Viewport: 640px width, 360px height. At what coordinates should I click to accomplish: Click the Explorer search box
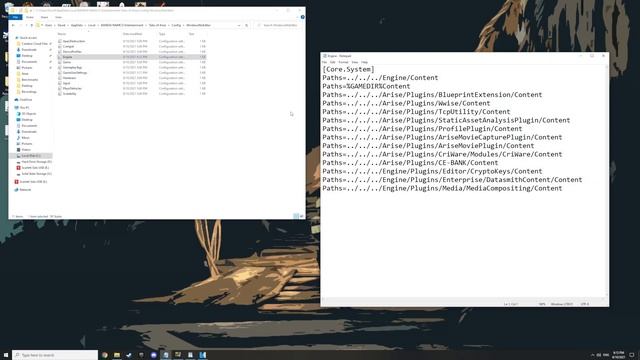[279, 25]
